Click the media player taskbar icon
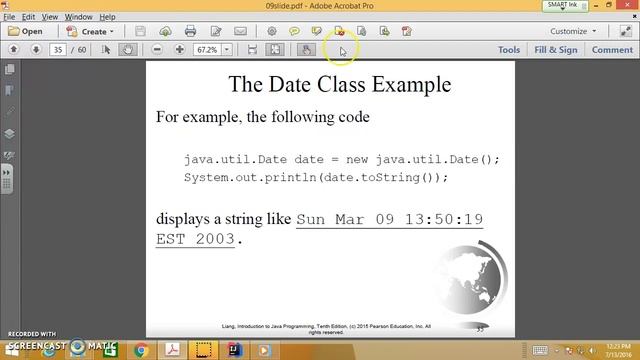 pyautogui.click(x=264, y=350)
